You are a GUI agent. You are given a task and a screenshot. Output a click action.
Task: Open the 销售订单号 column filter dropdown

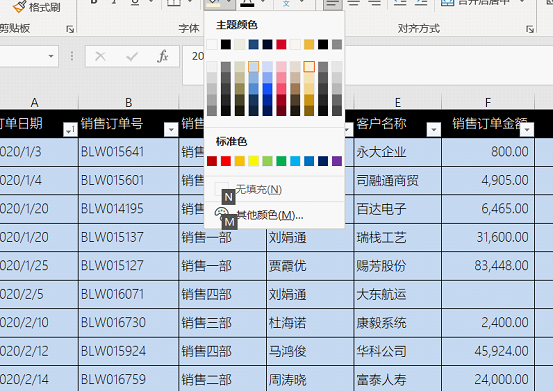pos(171,130)
